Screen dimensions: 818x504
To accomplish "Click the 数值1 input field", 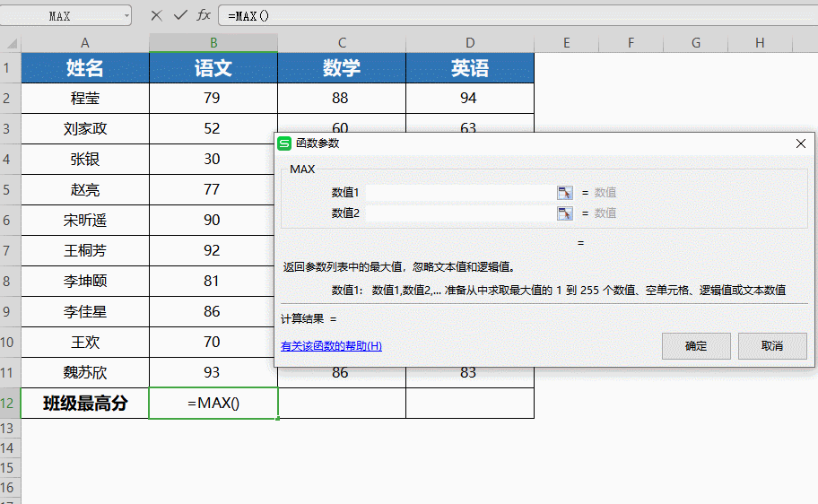I will (x=461, y=193).
